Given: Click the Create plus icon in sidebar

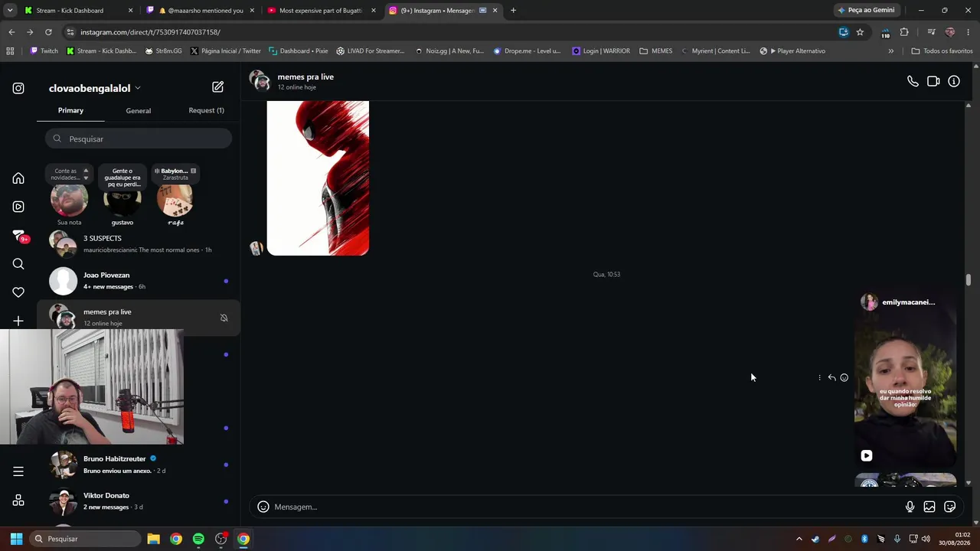Looking at the screenshot, I should pos(18,321).
